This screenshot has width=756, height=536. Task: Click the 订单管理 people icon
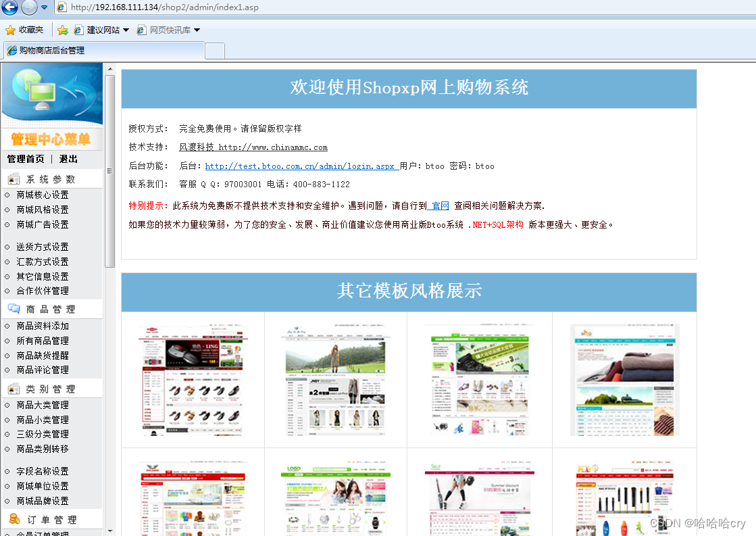point(14,519)
